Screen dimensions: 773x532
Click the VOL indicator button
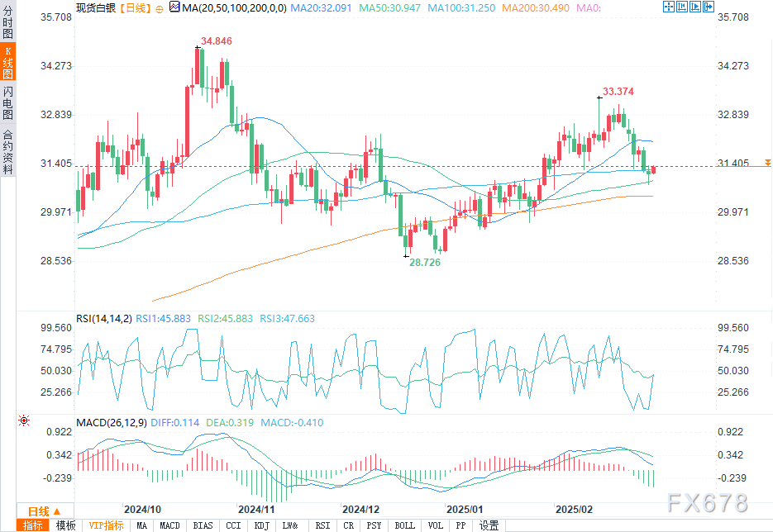(x=436, y=525)
